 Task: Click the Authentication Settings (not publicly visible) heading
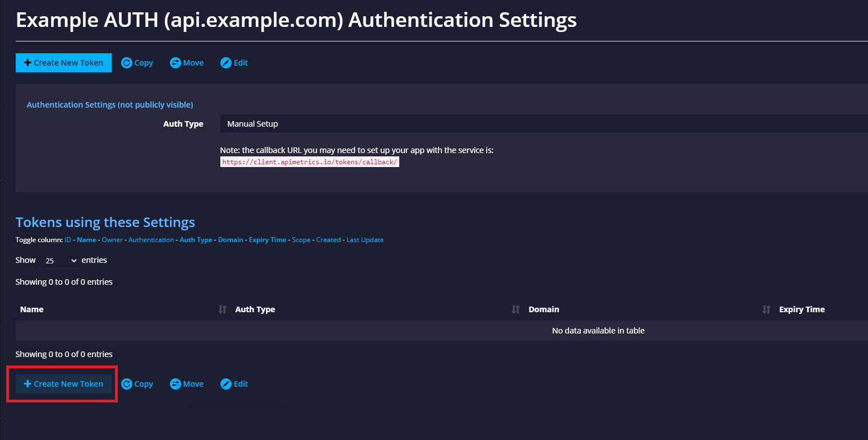(110, 105)
